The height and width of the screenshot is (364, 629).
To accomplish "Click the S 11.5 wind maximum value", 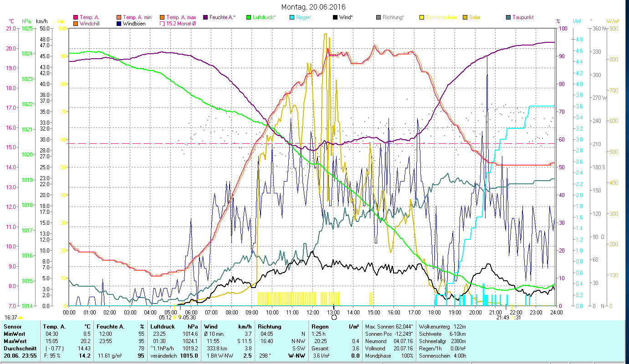I will tap(244, 341).
